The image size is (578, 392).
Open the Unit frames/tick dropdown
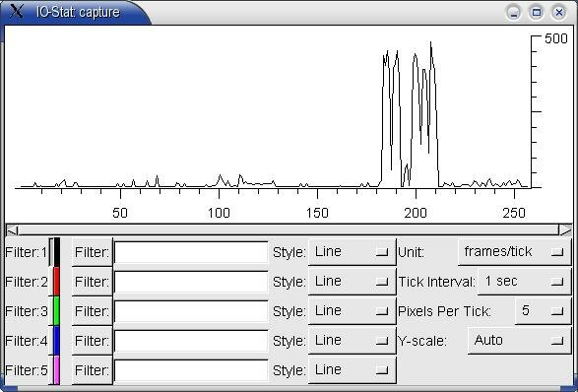(x=515, y=252)
